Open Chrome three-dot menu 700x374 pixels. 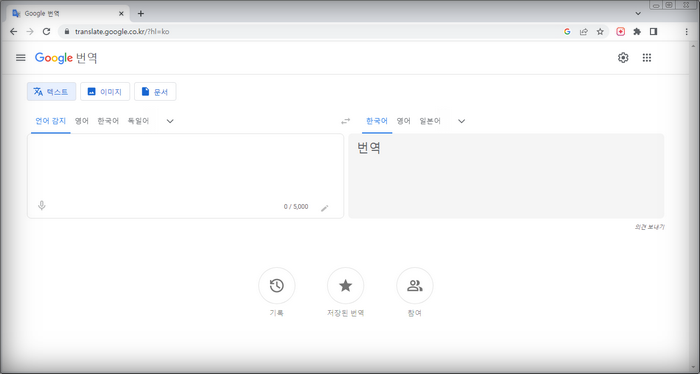coord(687,32)
